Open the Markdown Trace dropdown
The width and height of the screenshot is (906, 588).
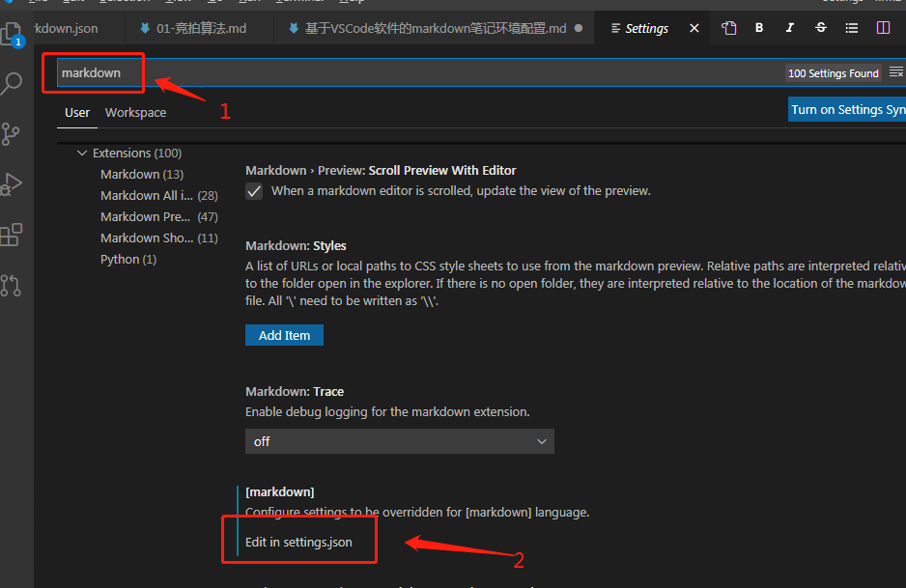pos(399,440)
